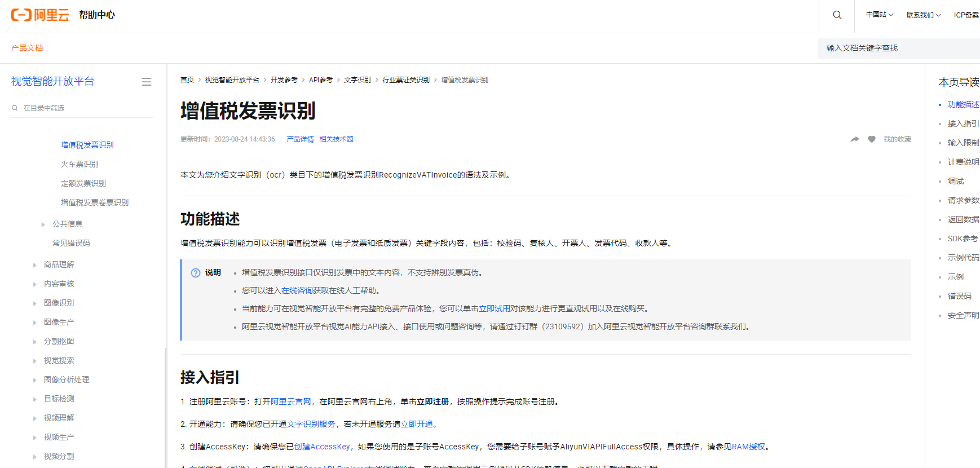This screenshot has height=468, width=980.
Task: Open 视觉智能开放平台 sidebar title
Action: (x=53, y=82)
